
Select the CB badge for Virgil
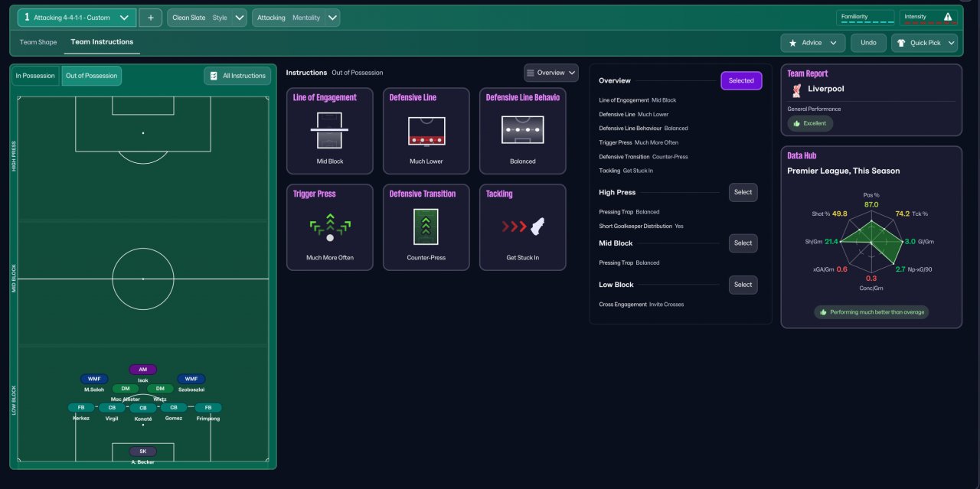point(112,408)
